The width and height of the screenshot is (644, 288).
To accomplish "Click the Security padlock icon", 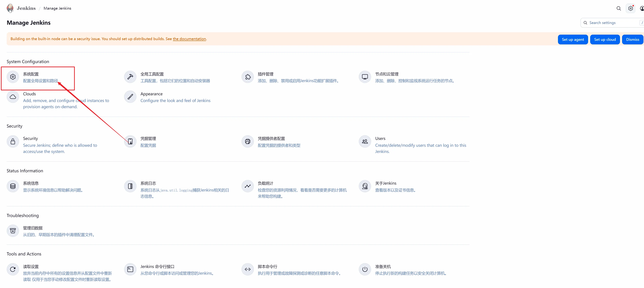I will pos(13,141).
